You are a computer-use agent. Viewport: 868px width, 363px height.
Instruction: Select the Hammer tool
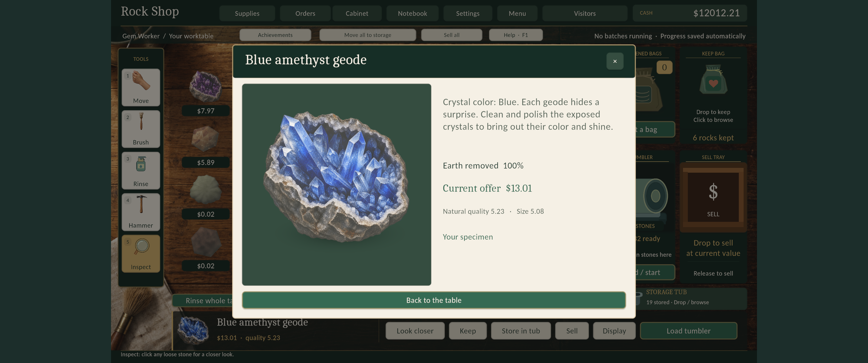141,212
